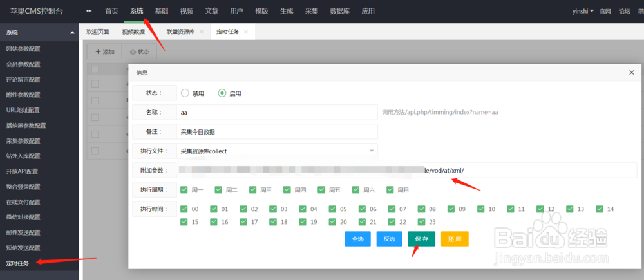Open 会员参数配置 in sidebar
The height and width of the screenshot is (280, 644).
point(23,64)
